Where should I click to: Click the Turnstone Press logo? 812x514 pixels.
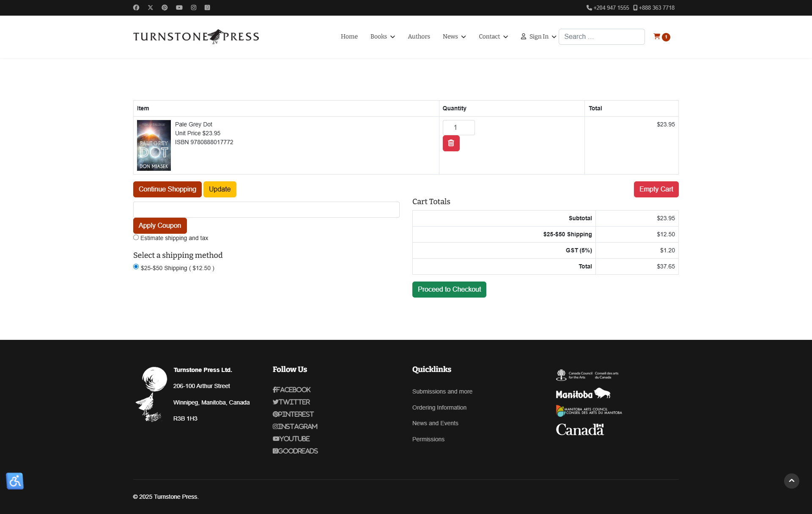click(x=196, y=37)
